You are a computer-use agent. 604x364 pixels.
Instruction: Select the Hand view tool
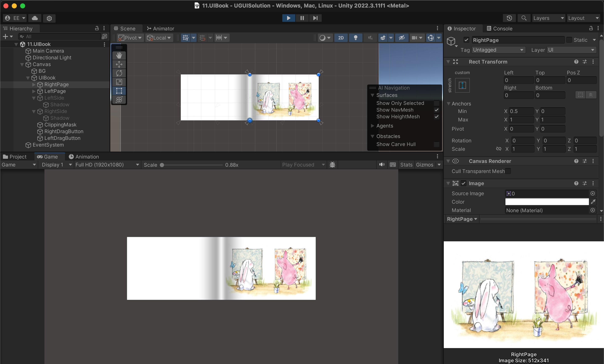pos(119,55)
